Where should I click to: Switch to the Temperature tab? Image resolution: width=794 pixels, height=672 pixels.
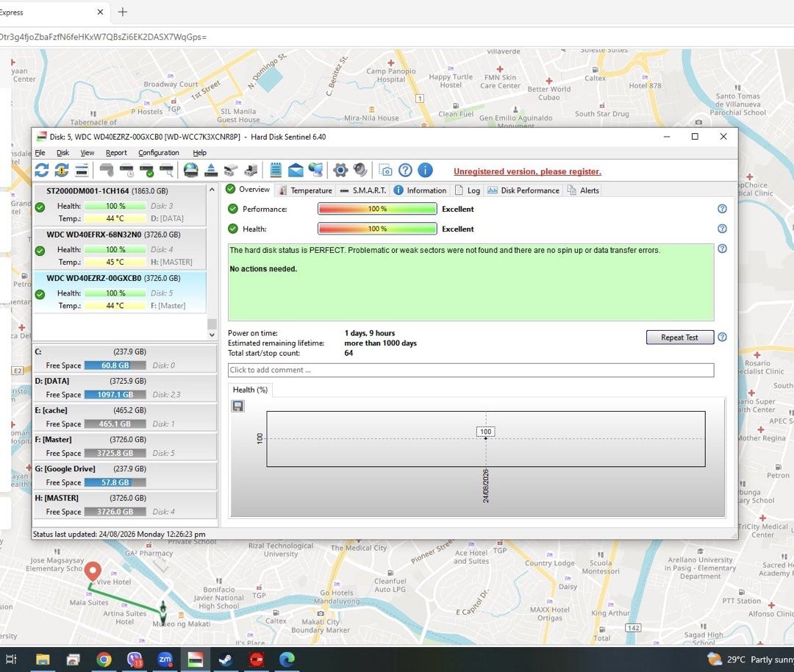(x=305, y=190)
